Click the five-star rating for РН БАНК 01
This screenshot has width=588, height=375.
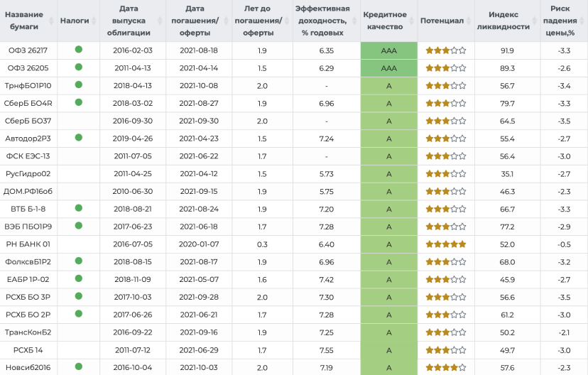[446, 244]
